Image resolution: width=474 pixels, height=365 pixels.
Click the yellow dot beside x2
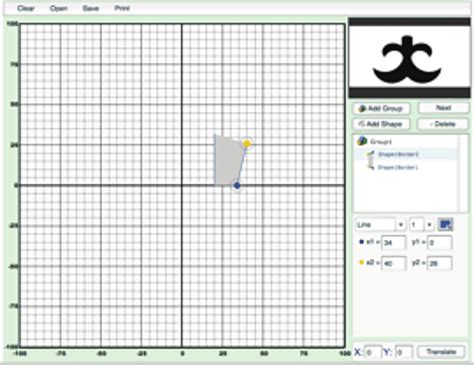coord(361,262)
